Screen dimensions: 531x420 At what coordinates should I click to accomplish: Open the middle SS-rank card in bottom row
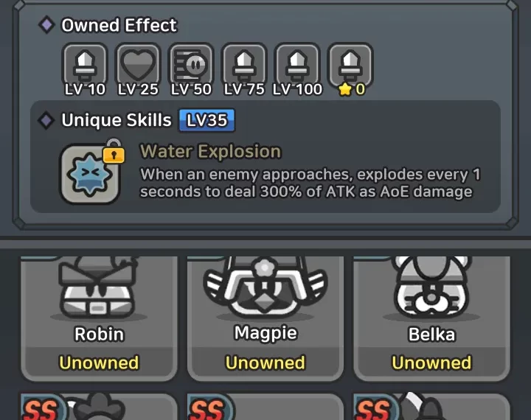pos(265,407)
